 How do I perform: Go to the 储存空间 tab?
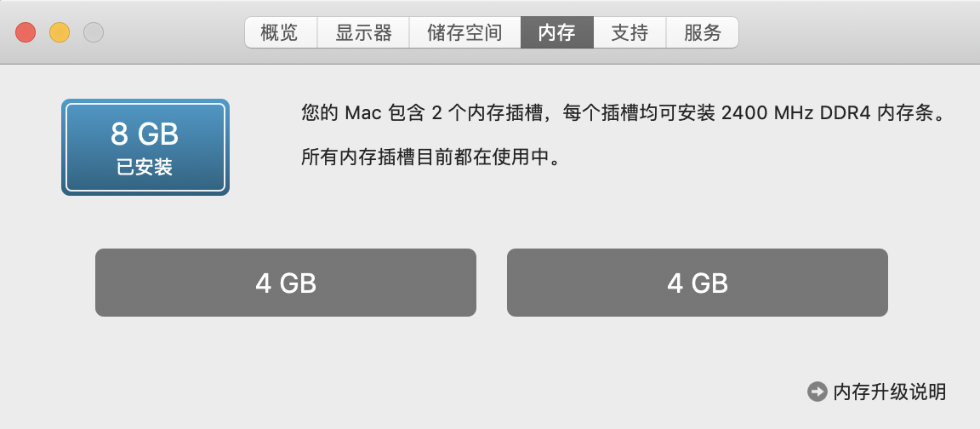[465, 32]
